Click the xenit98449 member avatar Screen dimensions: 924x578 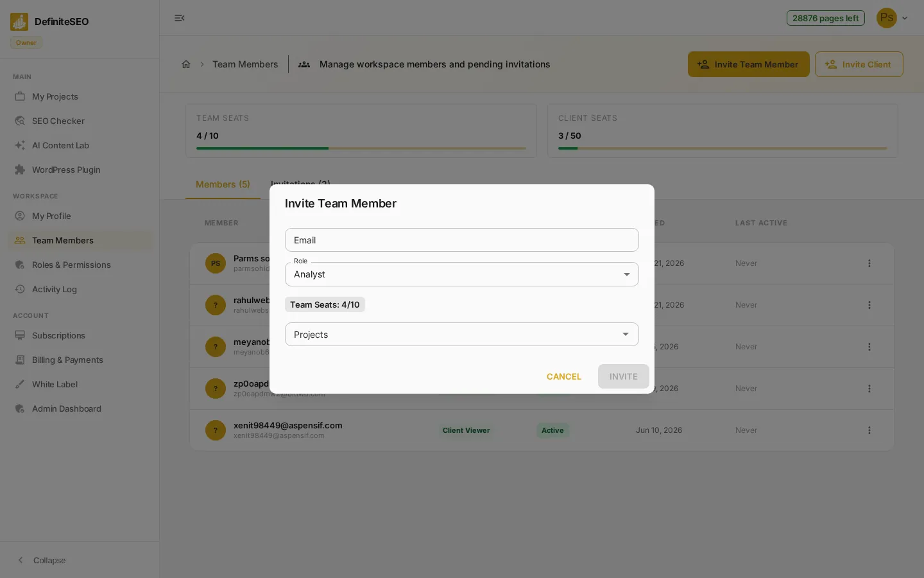pos(216,430)
